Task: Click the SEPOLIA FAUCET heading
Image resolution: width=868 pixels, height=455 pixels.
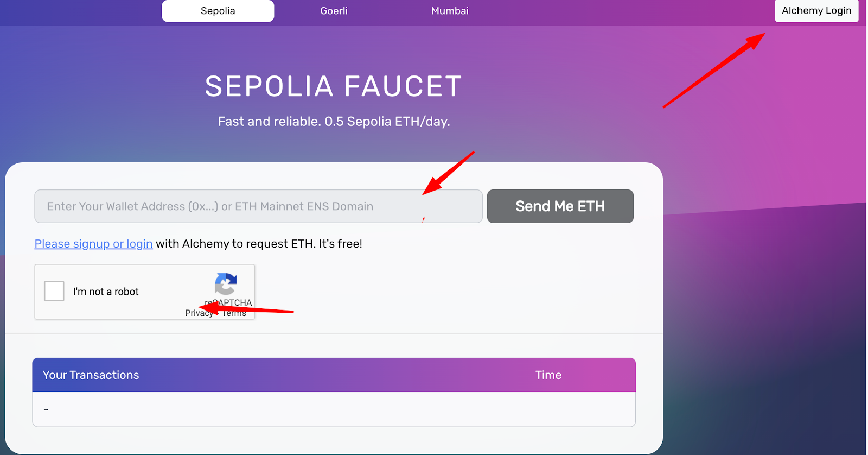Action: click(334, 86)
